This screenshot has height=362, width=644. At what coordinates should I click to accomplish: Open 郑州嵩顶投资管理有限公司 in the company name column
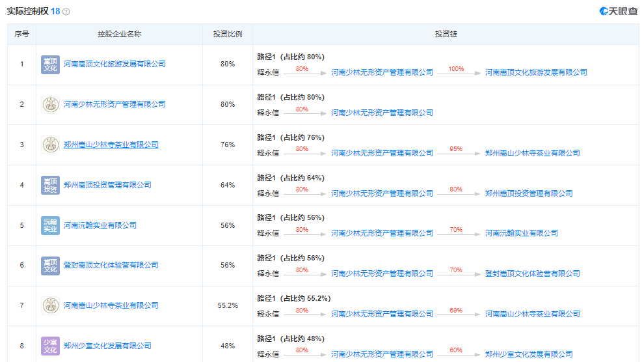tap(107, 185)
